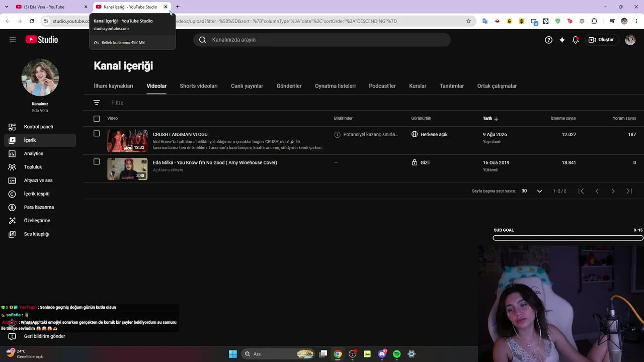Open CRUSH LANSMAN VLOGU video thumbnail
This screenshot has width=644, height=362.
coord(127,141)
